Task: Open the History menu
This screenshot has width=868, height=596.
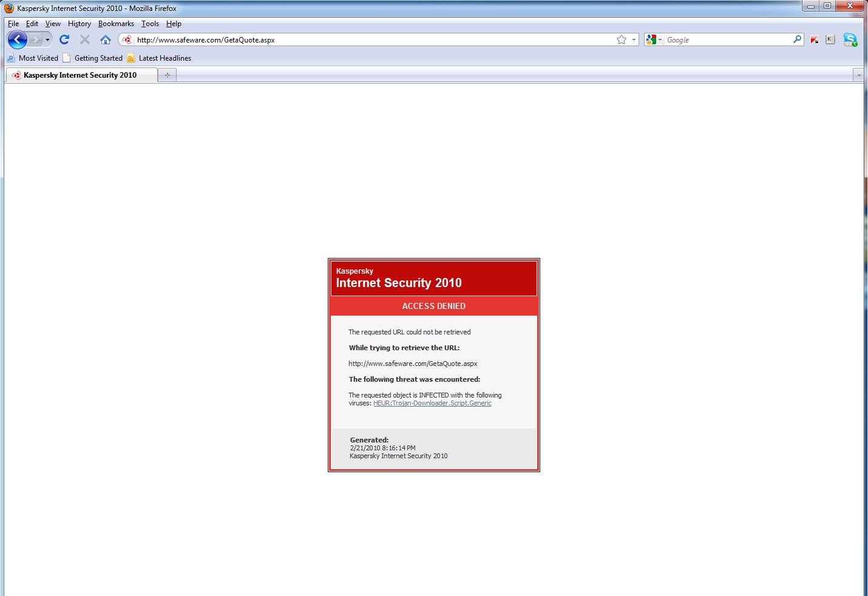Action: (x=80, y=24)
